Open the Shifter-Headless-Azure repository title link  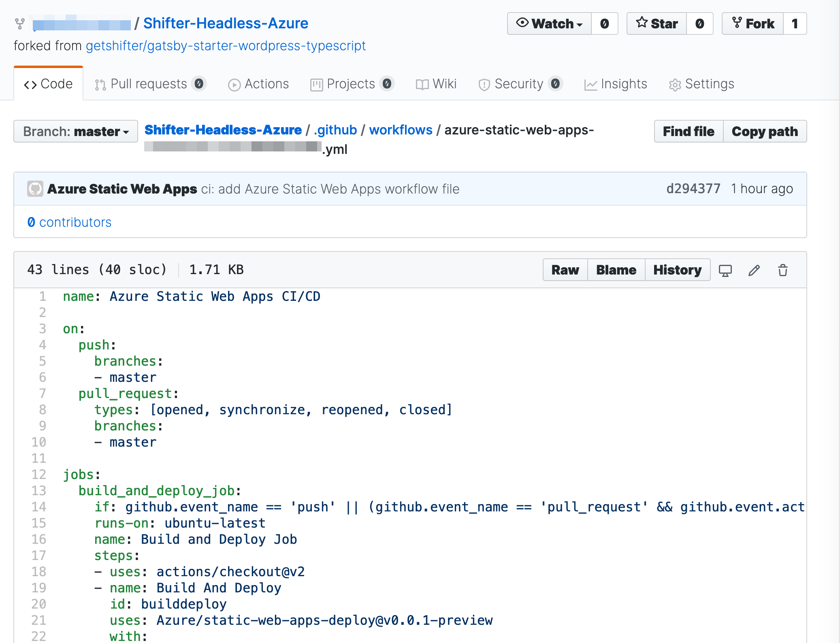click(226, 23)
